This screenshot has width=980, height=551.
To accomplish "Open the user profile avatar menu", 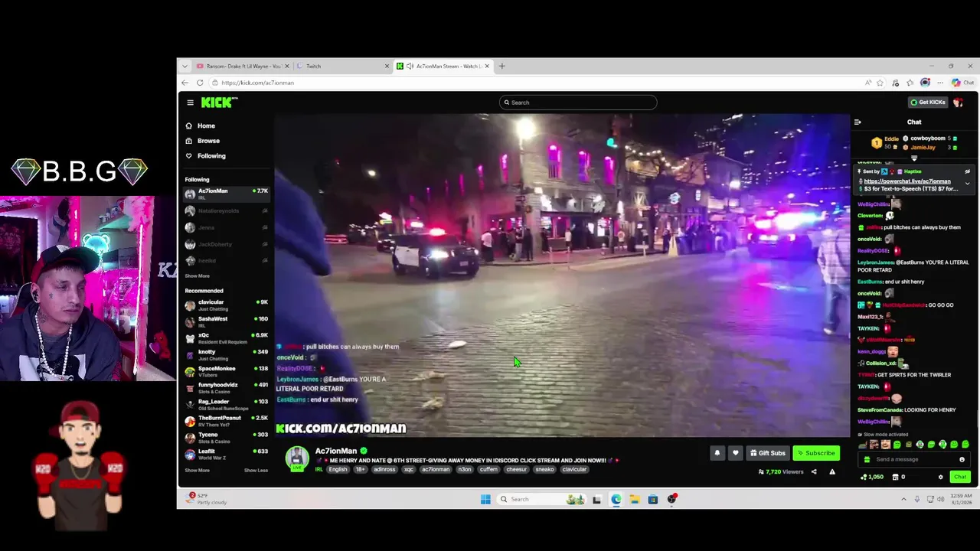I will [958, 103].
